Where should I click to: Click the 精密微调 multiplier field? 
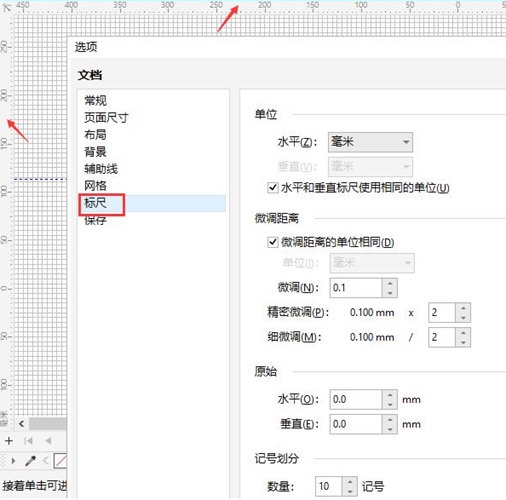click(442, 312)
